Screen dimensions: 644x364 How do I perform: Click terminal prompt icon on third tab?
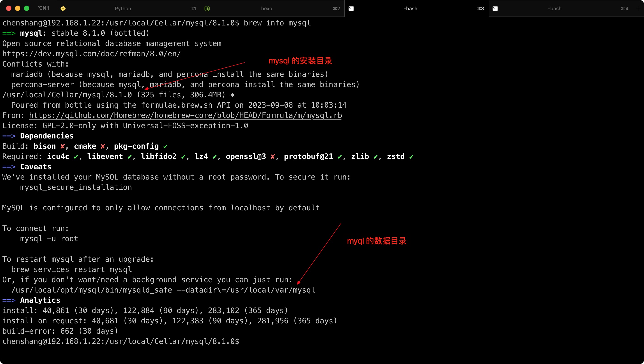tap(351, 8)
